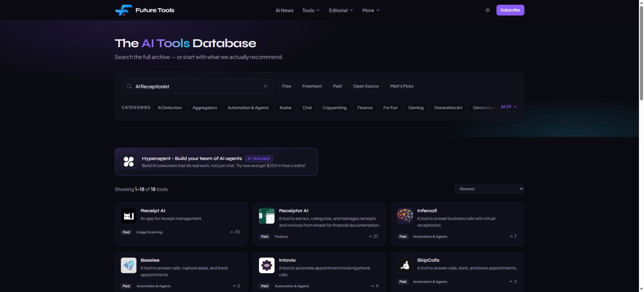Toggle the Matt's Picks filter
The width and height of the screenshot is (644, 292).
coord(402,86)
